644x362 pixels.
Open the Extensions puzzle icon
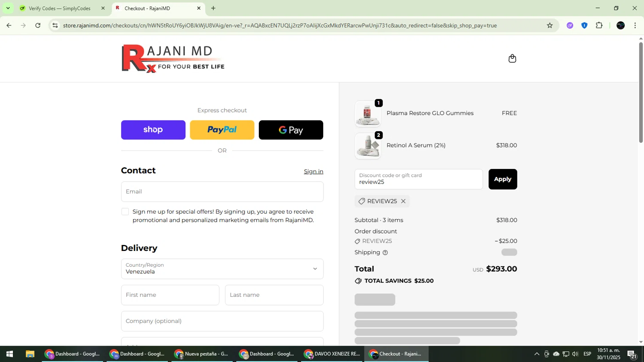(599, 25)
